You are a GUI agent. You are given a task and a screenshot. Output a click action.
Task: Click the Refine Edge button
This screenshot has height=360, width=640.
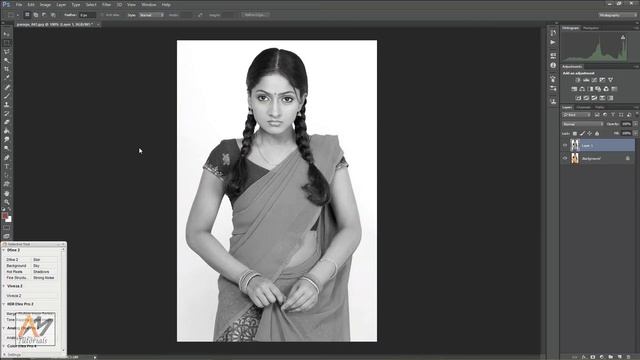tap(255, 15)
